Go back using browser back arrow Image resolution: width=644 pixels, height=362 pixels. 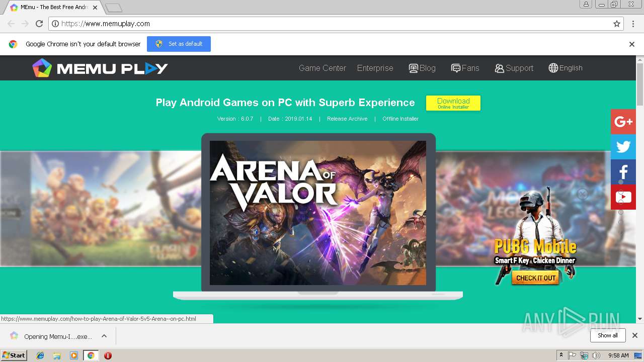click(x=11, y=24)
